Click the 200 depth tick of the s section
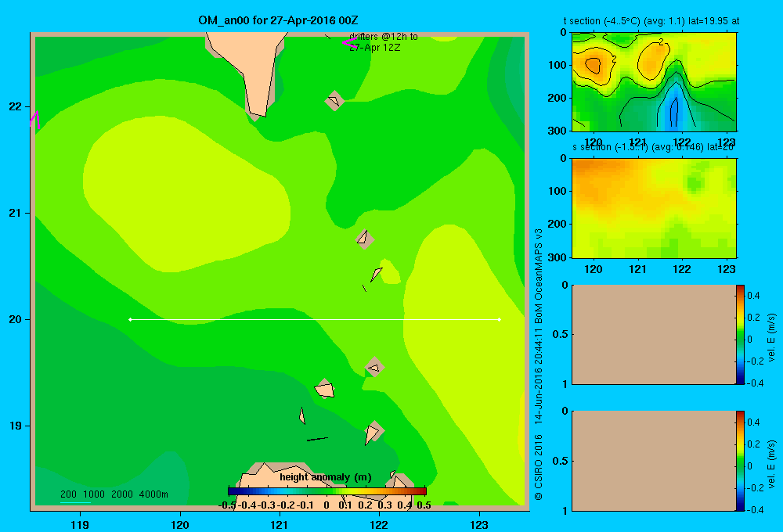The width and height of the screenshot is (783, 532). (x=557, y=224)
